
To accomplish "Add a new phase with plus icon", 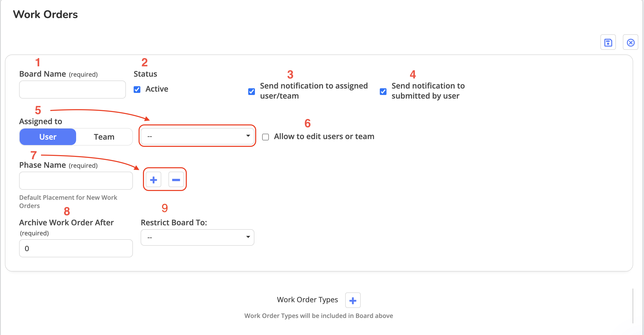I will pyautogui.click(x=154, y=180).
